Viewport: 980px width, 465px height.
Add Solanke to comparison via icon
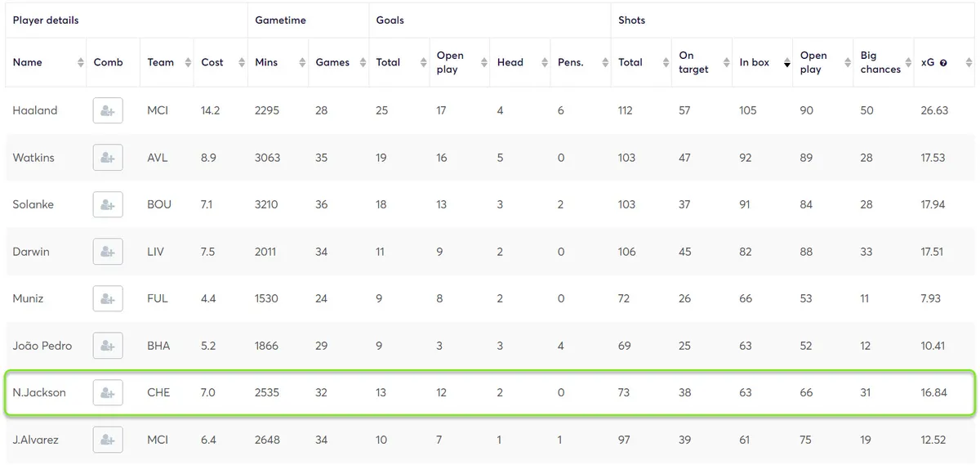pos(108,204)
